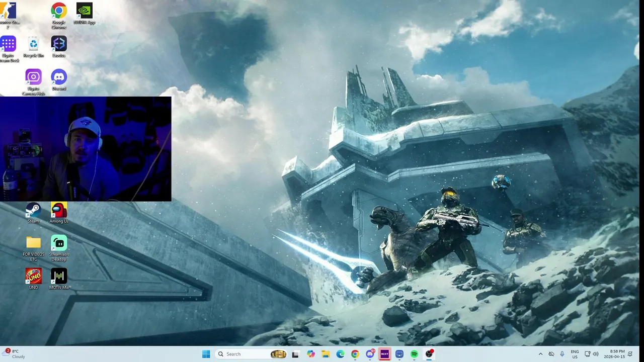Open Microsoft Edge from the taskbar
Viewport: 644px width, 362px height.
340,354
